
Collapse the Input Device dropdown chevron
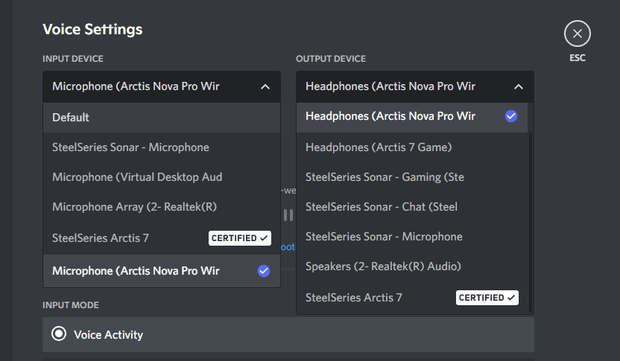coord(265,87)
